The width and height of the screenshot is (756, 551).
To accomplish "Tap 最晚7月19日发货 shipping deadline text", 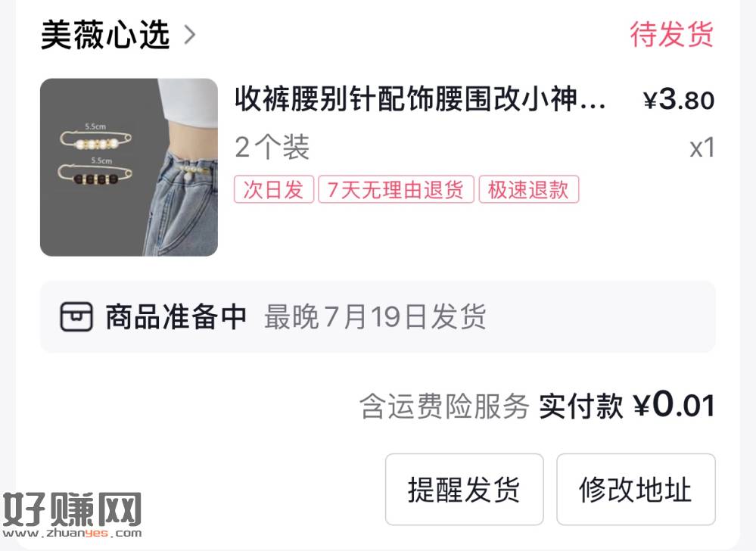I will 375,316.
